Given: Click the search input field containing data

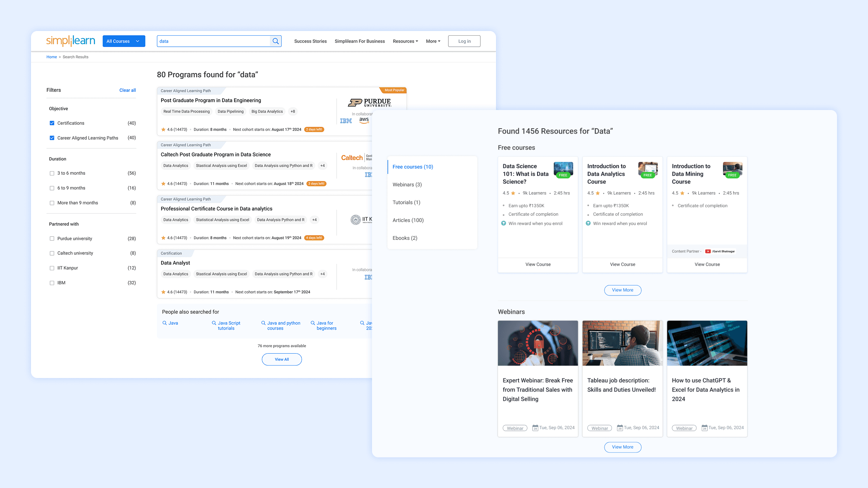Looking at the screenshot, I should click(213, 41).
